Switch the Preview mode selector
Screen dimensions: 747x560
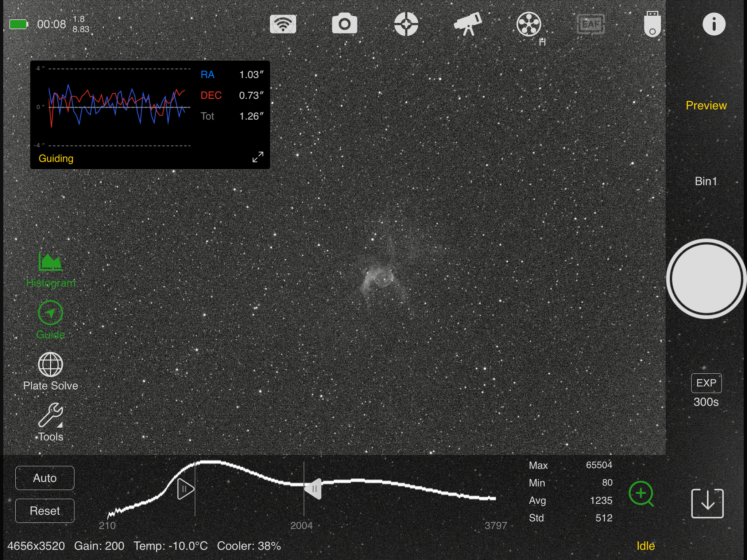706,105
